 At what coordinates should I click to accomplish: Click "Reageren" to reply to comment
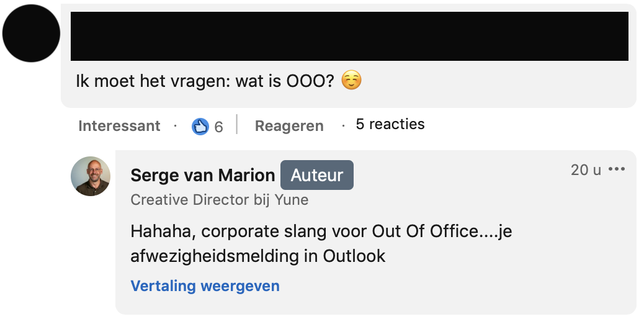[289, 126]
